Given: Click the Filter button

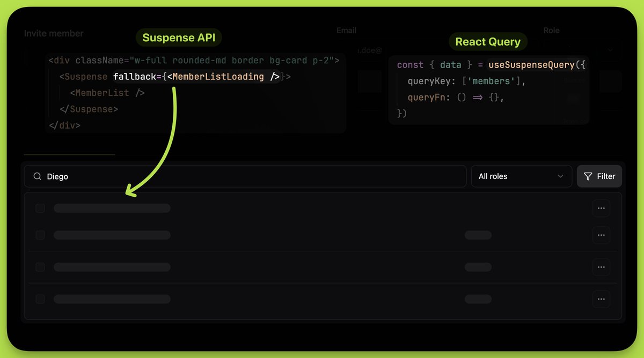Looking at the screenshot, I should click(599, 176).
